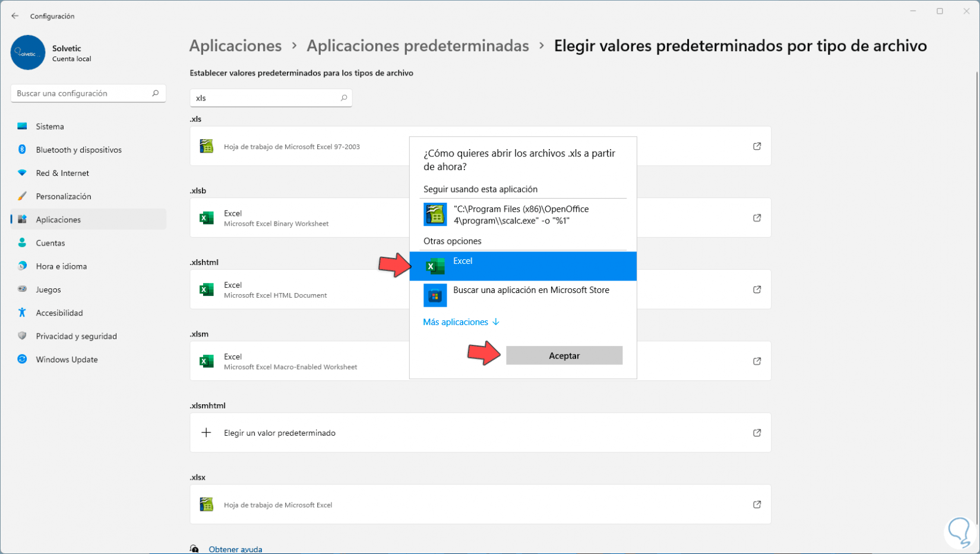Click the Excel icon in the .xlshtml row

(x=206, y=289)
